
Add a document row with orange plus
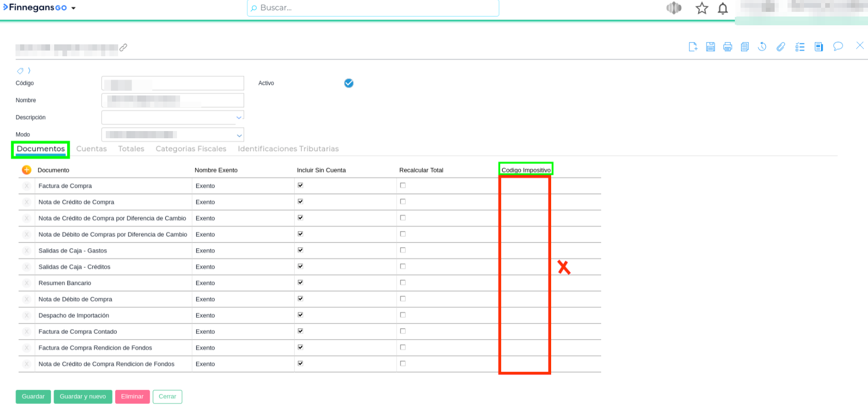(x=27, y=170)
